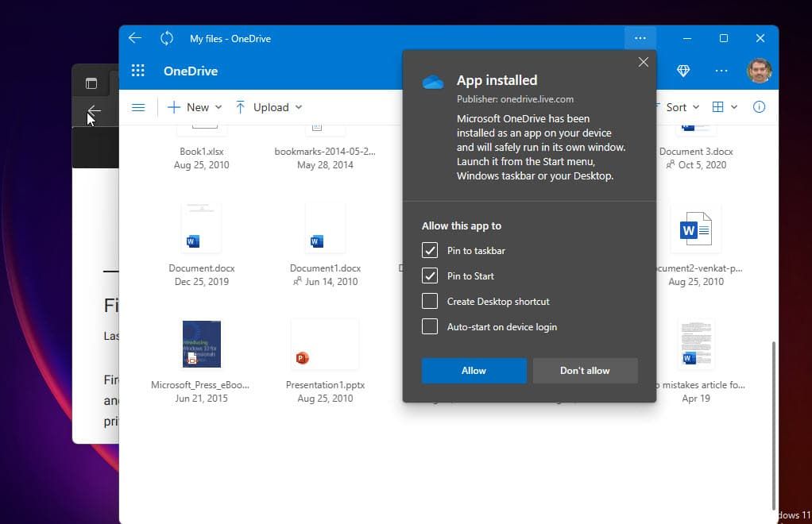Open the details info pane icon
Viewport: 812px width, 524px height.
click(759, 107)
